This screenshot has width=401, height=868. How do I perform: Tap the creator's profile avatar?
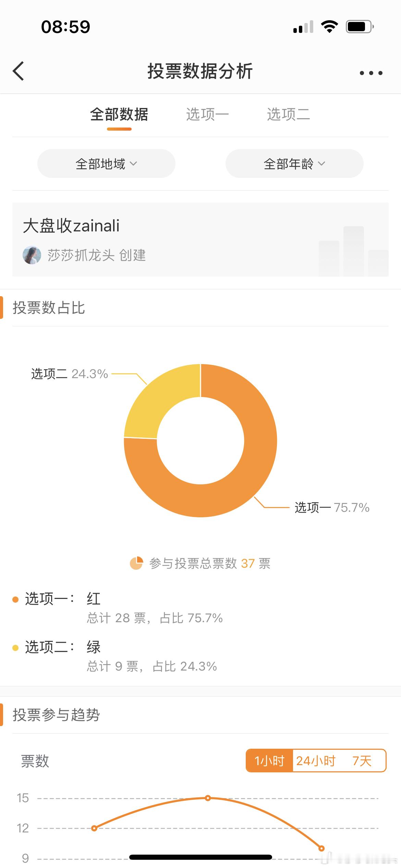[32, 255]
